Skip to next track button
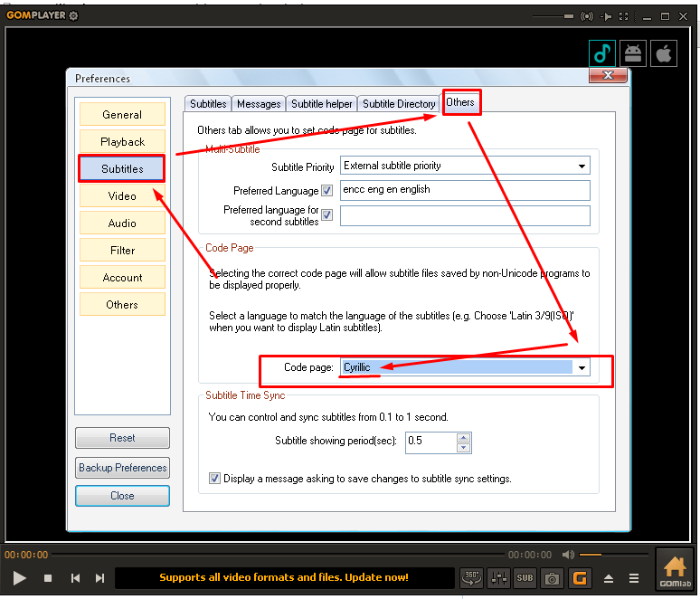 [100, 578]
